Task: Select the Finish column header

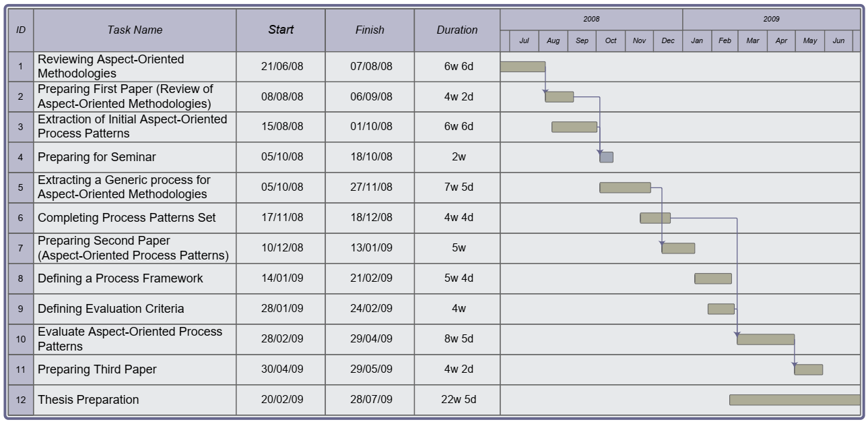Action: (x=370, y=30)
